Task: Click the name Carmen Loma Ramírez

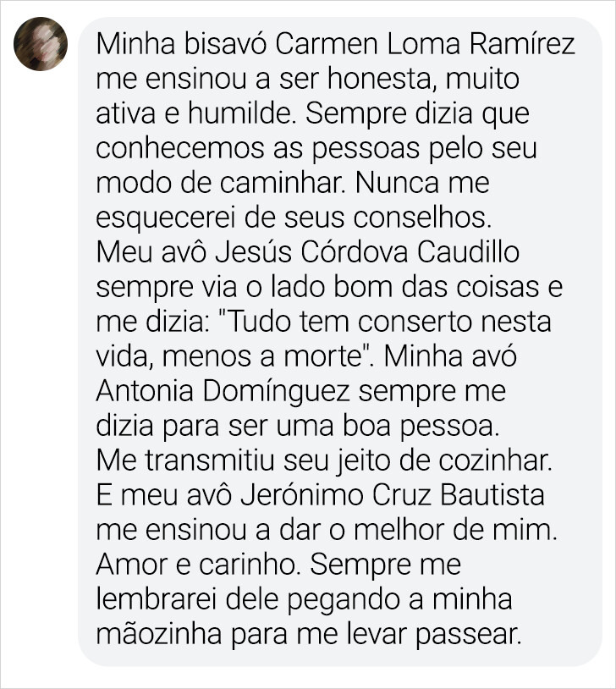Action: click(426, 44)
